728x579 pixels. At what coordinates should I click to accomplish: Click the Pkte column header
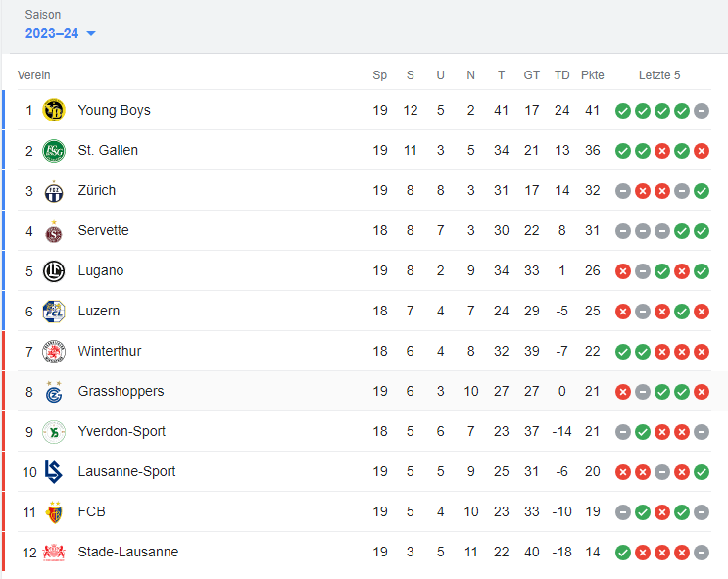(593, 75)
